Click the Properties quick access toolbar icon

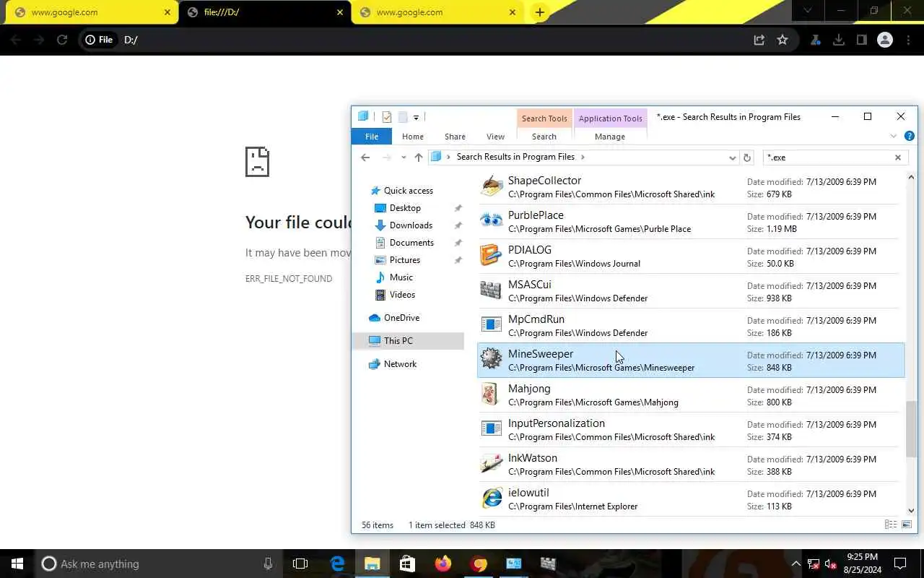387,117
